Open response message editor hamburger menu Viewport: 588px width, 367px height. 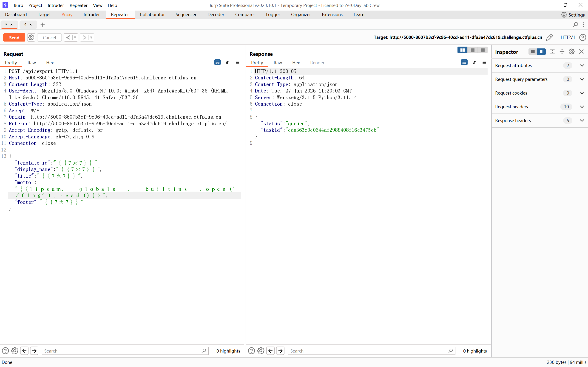coord(484,62)
